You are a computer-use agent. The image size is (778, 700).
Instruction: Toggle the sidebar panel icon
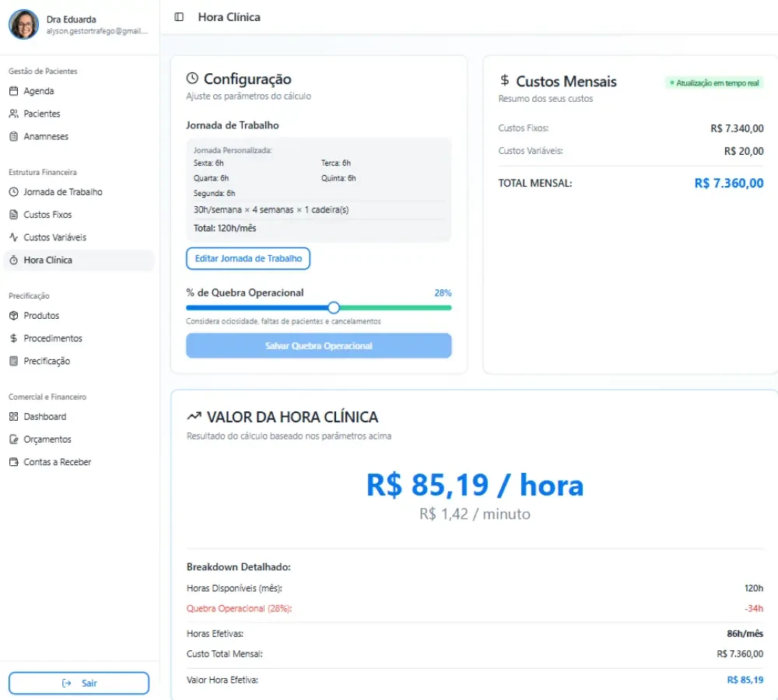[x=179, y=17]
